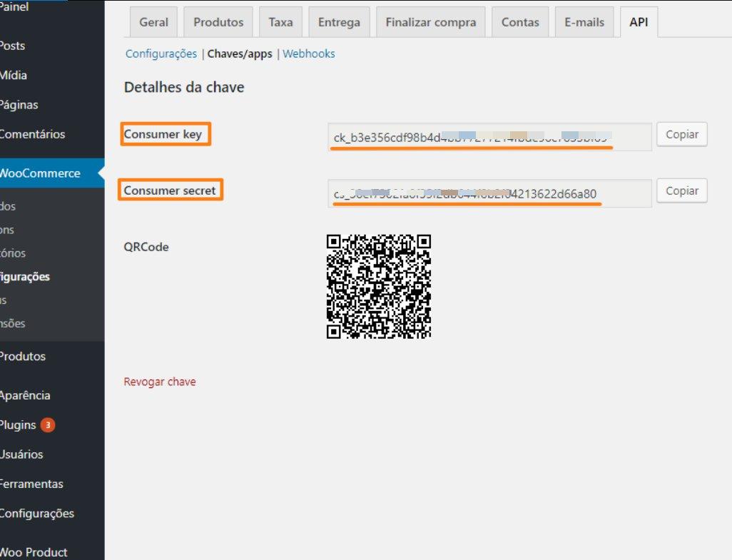The height and width of the screenshot is (560, 732).
Task: Open the highlighted Configurações WooCommerce submenu item
Action: pos(24,277)
